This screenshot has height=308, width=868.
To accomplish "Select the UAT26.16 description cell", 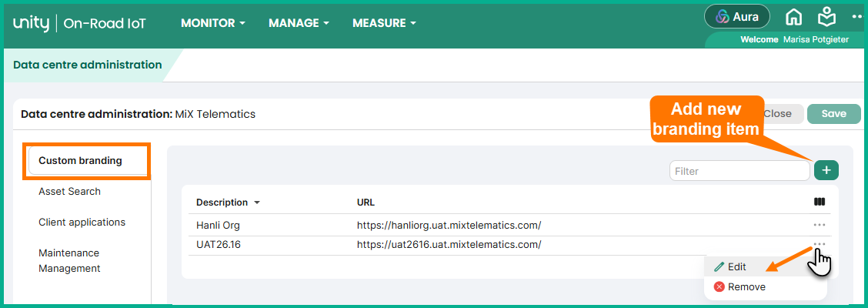I will tap(218, 244).
